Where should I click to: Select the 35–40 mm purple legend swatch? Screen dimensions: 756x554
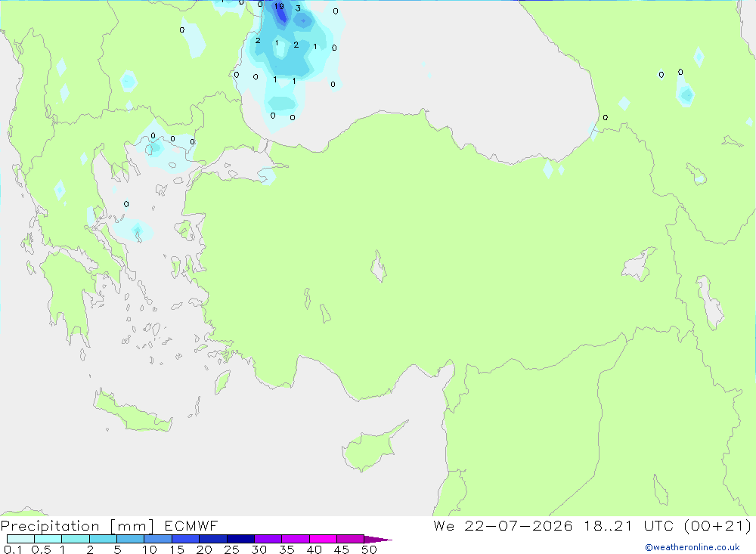click(x=295, y=539)
